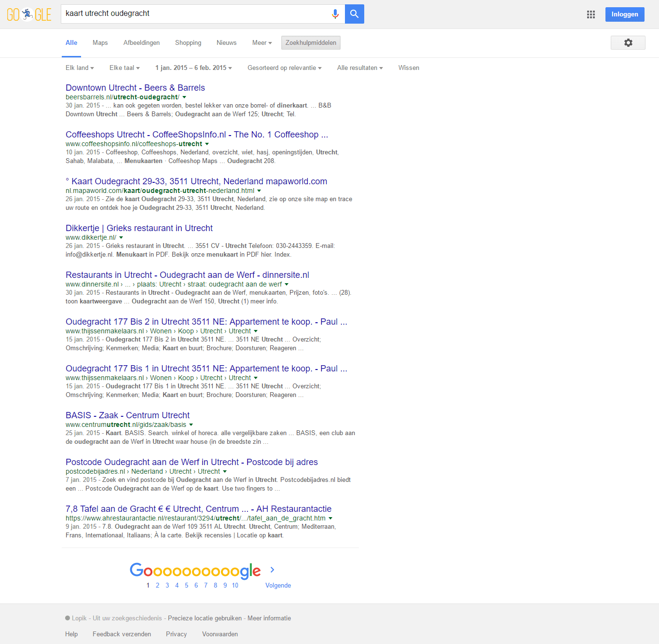
Task: Expand options arrow beside dinnersite.nl breadcrumb
Action: (287, 284)
